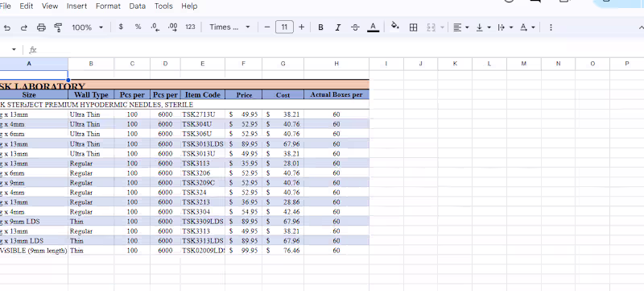
Task: Open the Help menu
Action: point(189,6)
